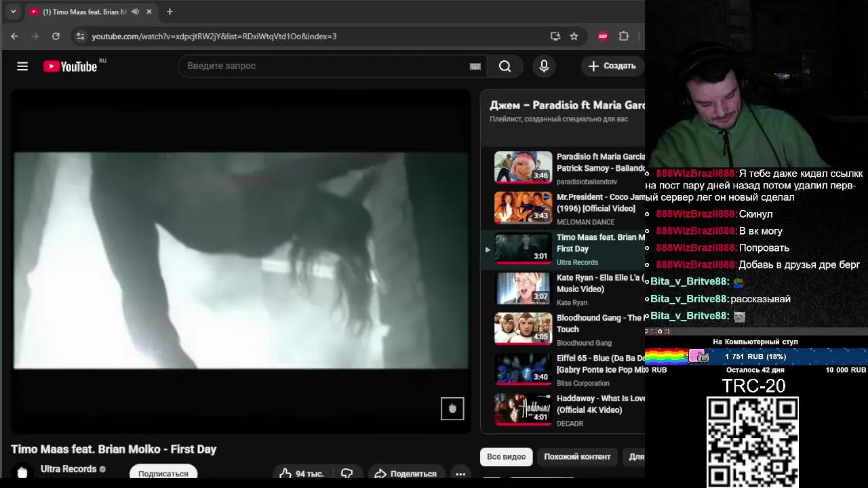This screenshot has height=488, width=868.
Task: Click the magnifier search button
Action: (505, 66)
